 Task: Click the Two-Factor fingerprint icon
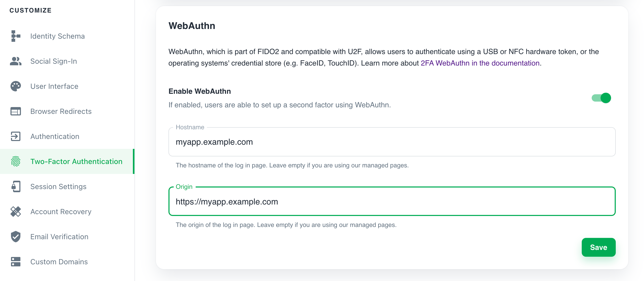[x=16, y=161]
